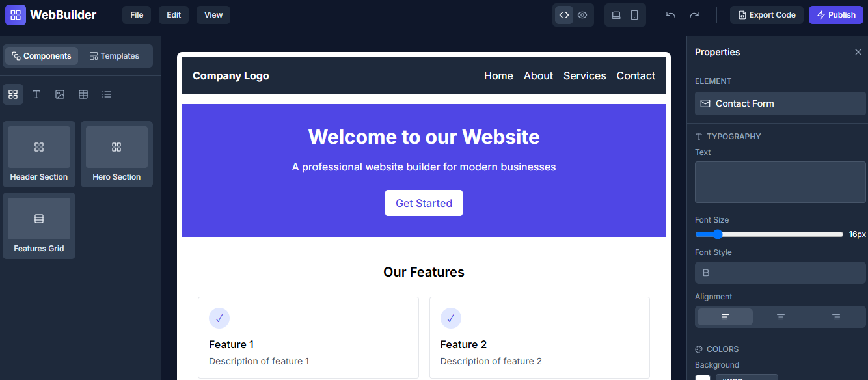The height and width of the screenshot is (380, 868).
Task: Align text center
Action: (x=781, y=317)
